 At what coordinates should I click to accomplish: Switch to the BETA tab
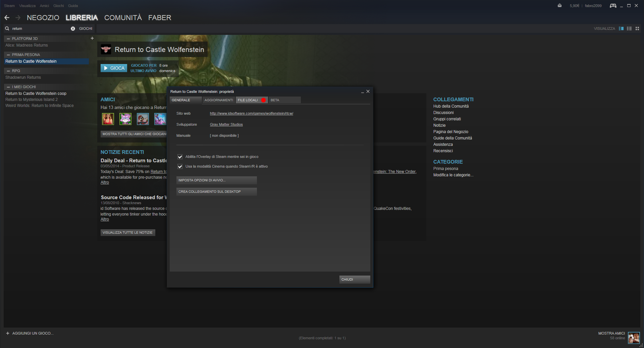(x=284, y=100)
